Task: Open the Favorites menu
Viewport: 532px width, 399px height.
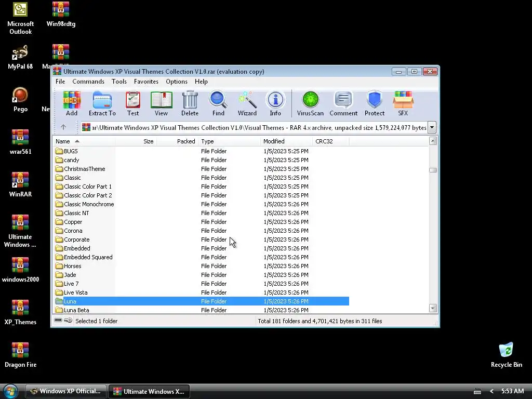Action: 146,82
